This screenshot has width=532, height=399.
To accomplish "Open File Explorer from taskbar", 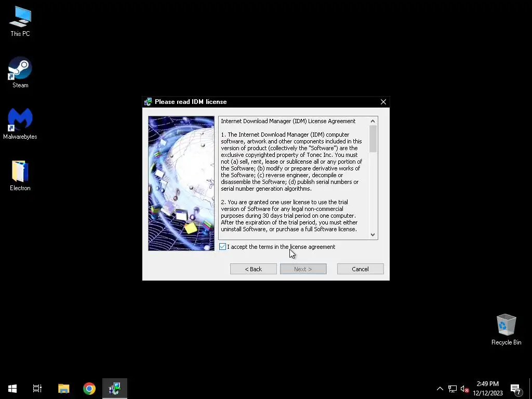I will 63,389.
